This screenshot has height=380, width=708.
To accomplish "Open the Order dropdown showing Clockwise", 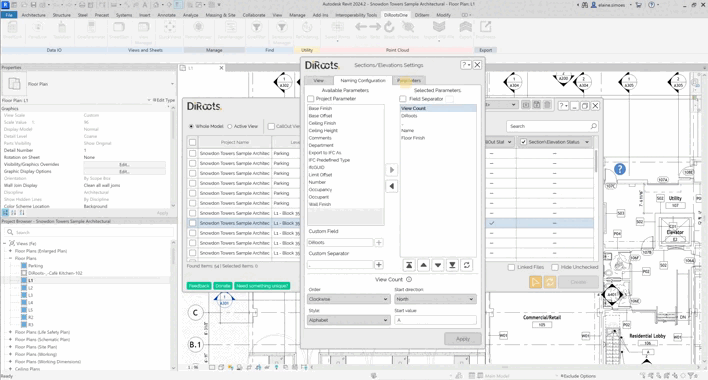I will (x=348, y=299).
